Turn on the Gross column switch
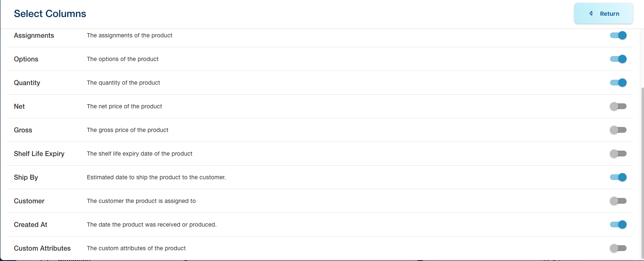The height and width of the screenshot is (261, 644). click(x=618, y=130)
